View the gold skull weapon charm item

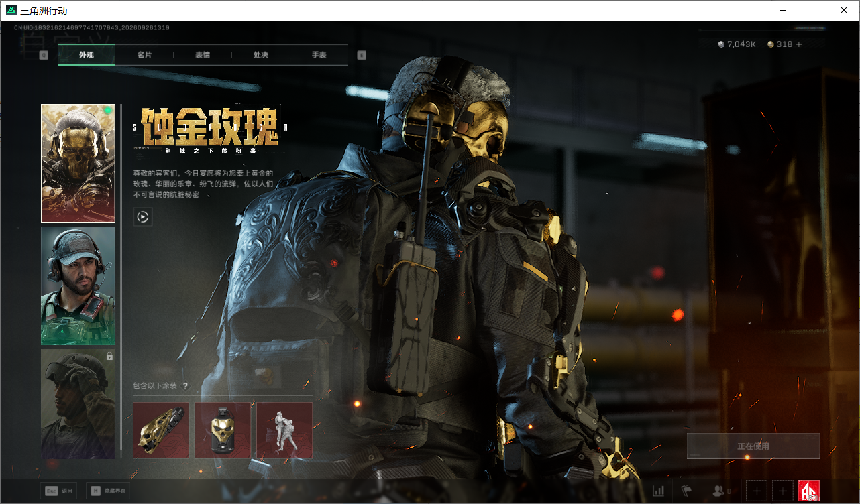pyautogui.click(x=161, y=430)
